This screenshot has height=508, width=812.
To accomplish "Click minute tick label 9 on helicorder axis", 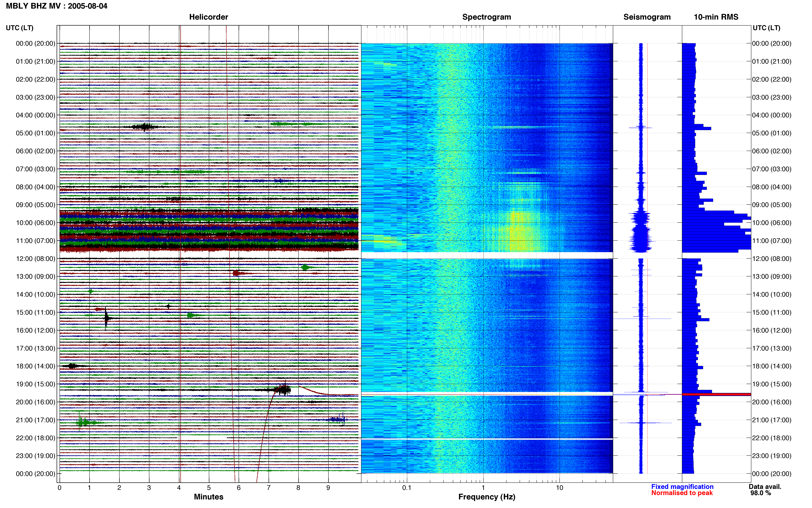I will point(328,488).
